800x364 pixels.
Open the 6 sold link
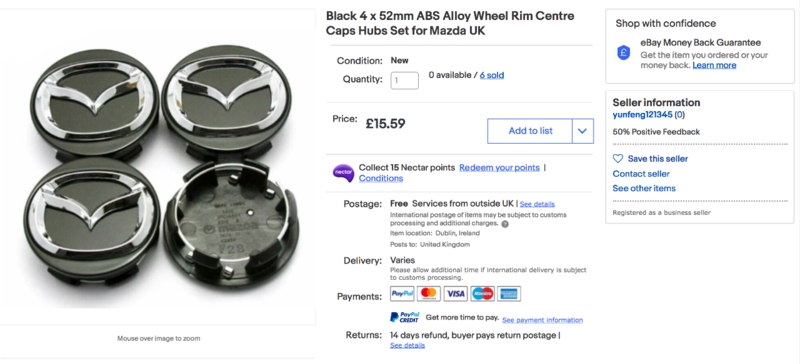(x=492, y=75)
